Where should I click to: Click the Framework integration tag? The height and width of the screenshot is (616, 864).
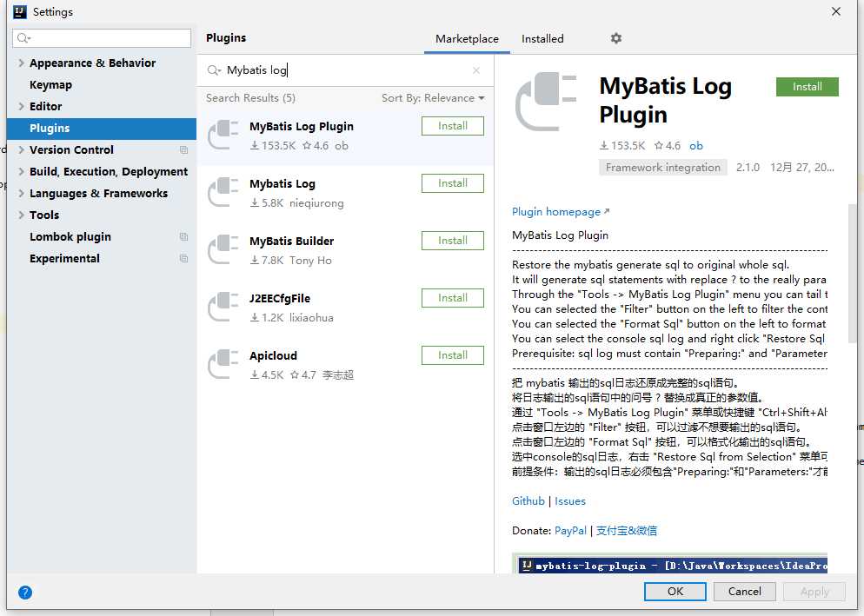point(663,168)
